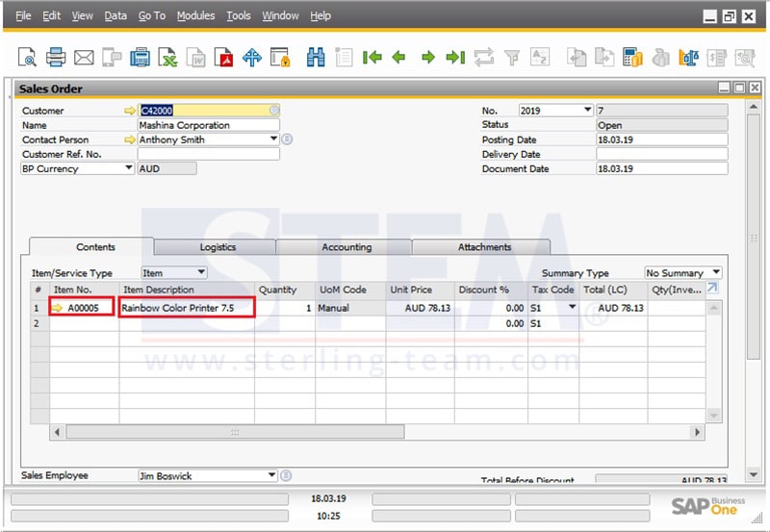This screenshot has height=532, width=770.
Task: Click the Sales Order window scroll-down arrow
Action: pos(754,474)
